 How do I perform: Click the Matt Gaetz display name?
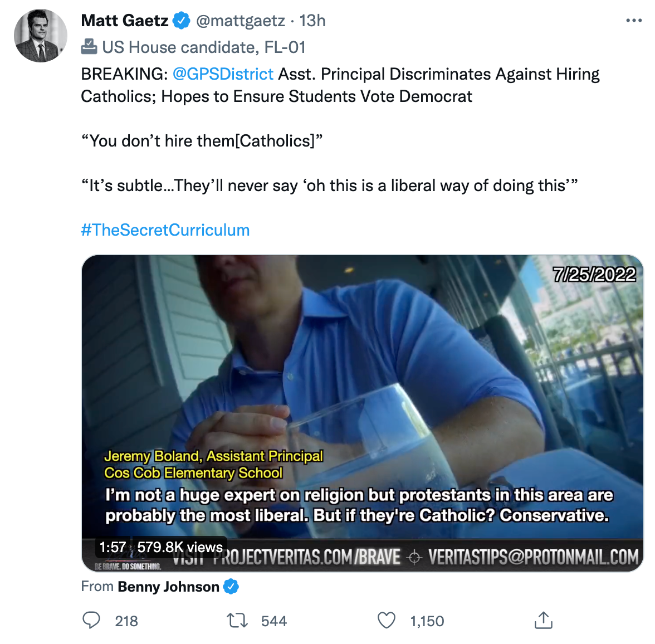point(125,21)
